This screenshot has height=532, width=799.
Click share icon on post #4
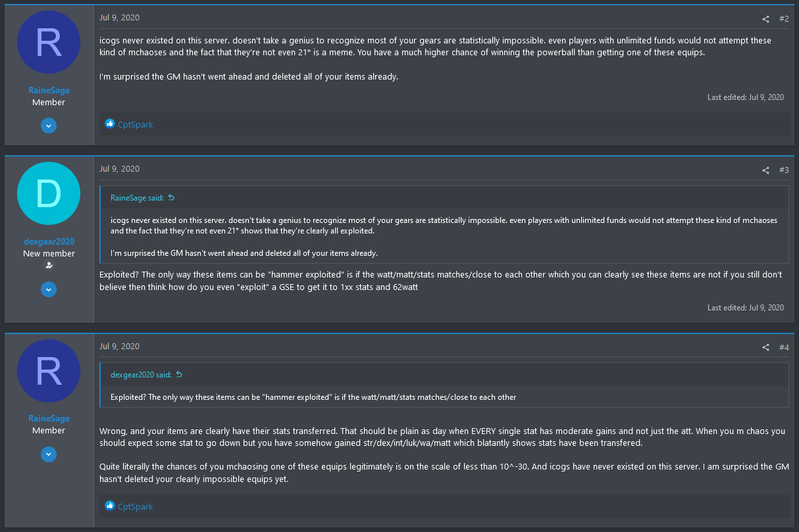coord(765,347)
